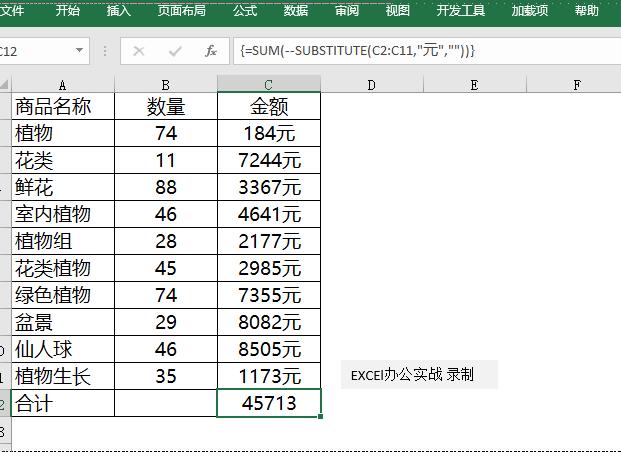The height and width of the screenshot is (452, 621).
Task: Select cell containing 仙人球
Action: (x=62, y=349)
